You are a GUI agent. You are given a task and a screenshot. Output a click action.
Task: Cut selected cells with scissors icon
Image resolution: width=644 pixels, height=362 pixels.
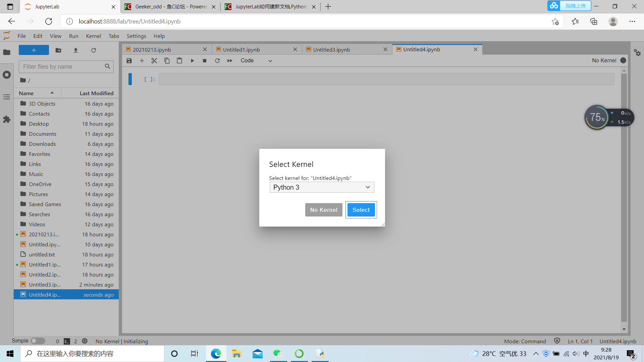(154, 61)
